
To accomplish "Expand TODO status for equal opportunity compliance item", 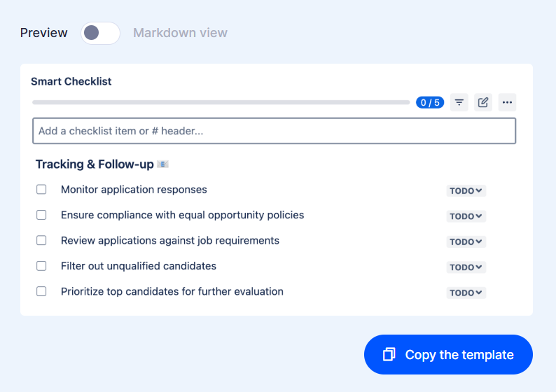I will (x=466, y=216).
